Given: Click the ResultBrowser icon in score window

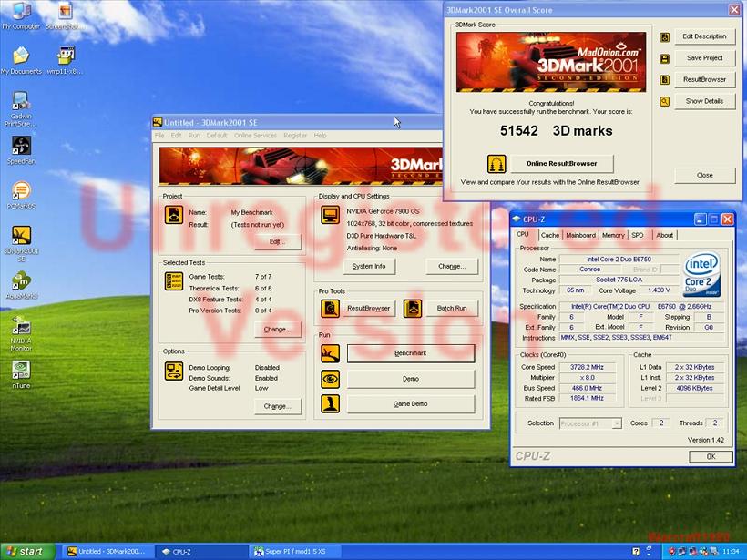Looking at the screenshot, I should (x=665, y=80).
